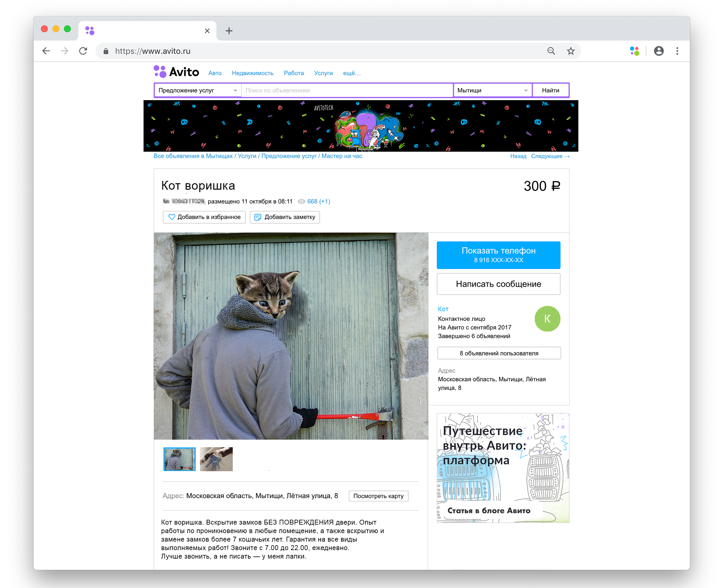721x588 pixels.
Task: Select the second keys photo thumbnail
Action: [x=216, y=459]
